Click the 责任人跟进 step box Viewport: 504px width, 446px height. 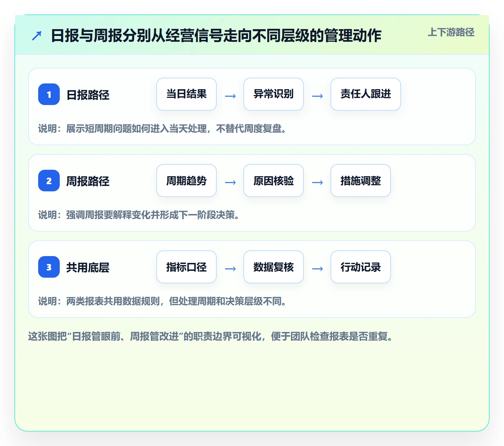pos(366,94)
